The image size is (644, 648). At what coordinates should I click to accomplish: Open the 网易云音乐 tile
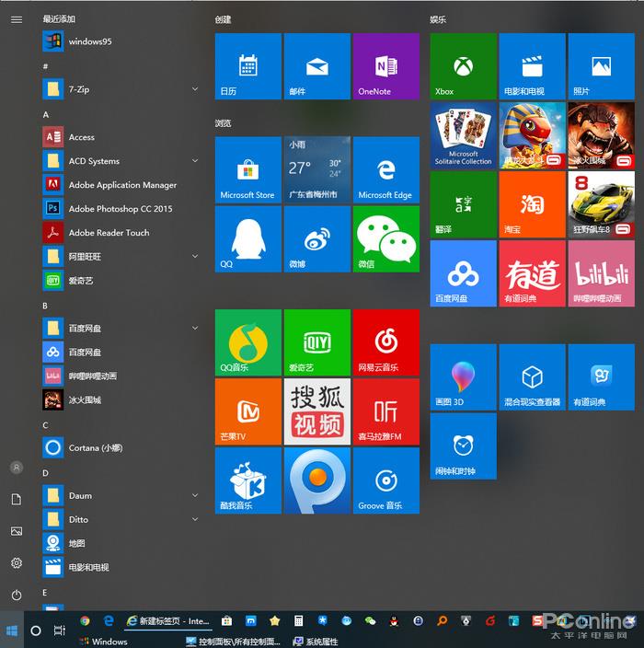point(385,342)
